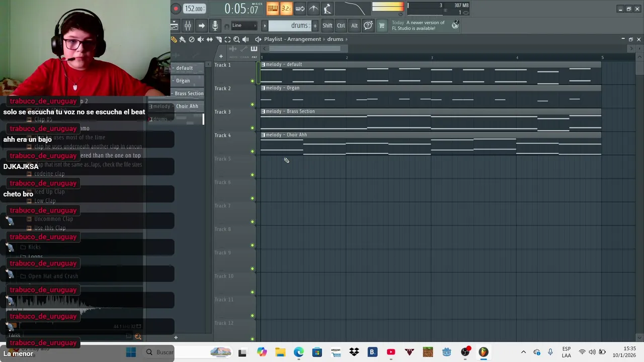Screen dimensions: 644x362
Task: Mute Track 5 with green dot
Action: coord(253,175)
